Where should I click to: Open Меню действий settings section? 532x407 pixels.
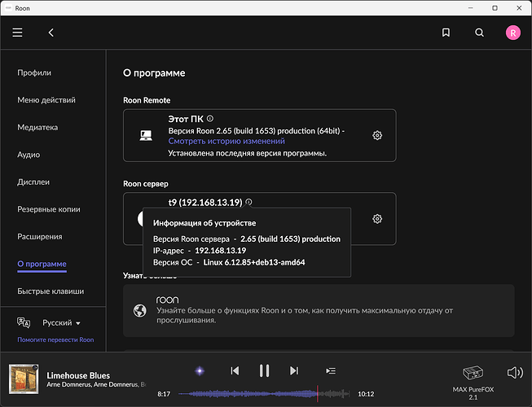(x=46, y=100)
